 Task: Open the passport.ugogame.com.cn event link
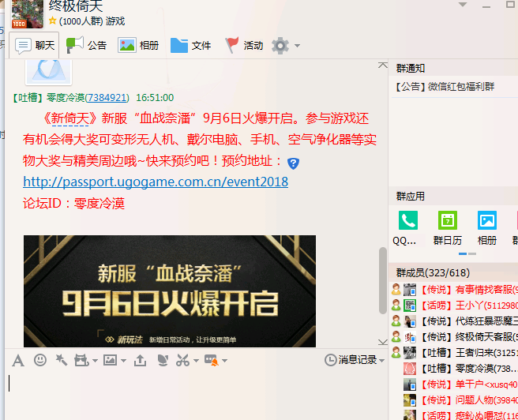tap(156, 182)
